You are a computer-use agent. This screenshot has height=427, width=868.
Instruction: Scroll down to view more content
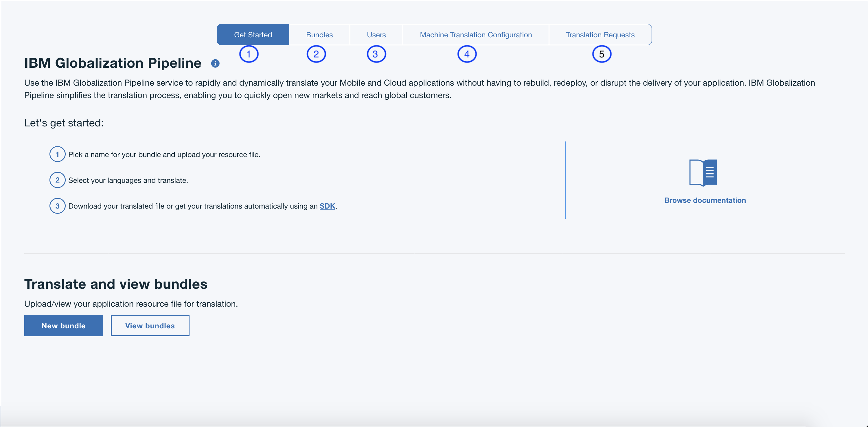(866, 425)
